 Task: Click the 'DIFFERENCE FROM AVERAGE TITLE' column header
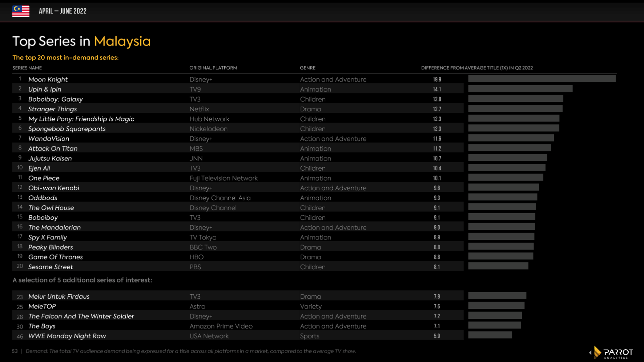coord(477,68)
